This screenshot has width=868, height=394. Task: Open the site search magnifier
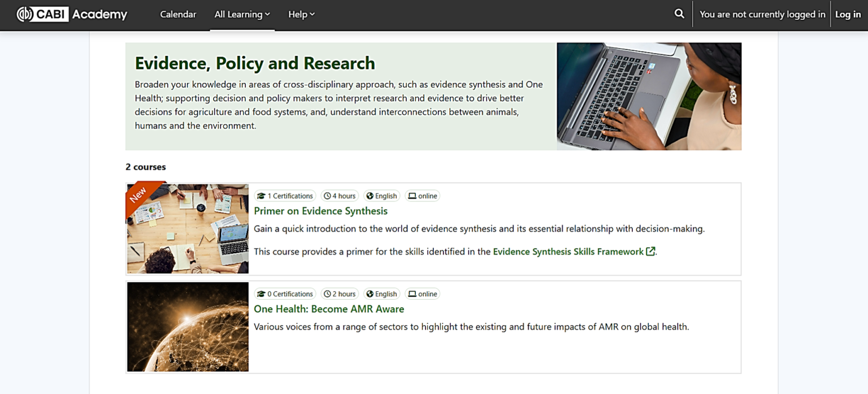[679, 14]
